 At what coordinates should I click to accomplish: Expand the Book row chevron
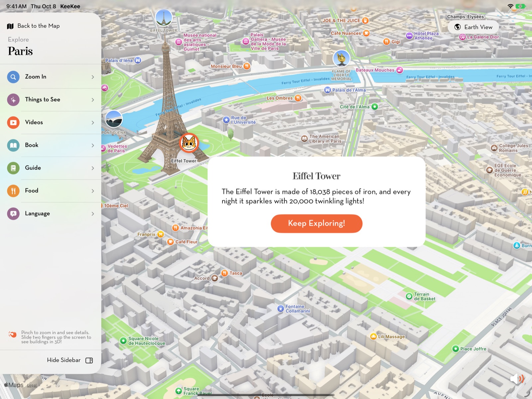pyautogui.click(x=93, y=145)
